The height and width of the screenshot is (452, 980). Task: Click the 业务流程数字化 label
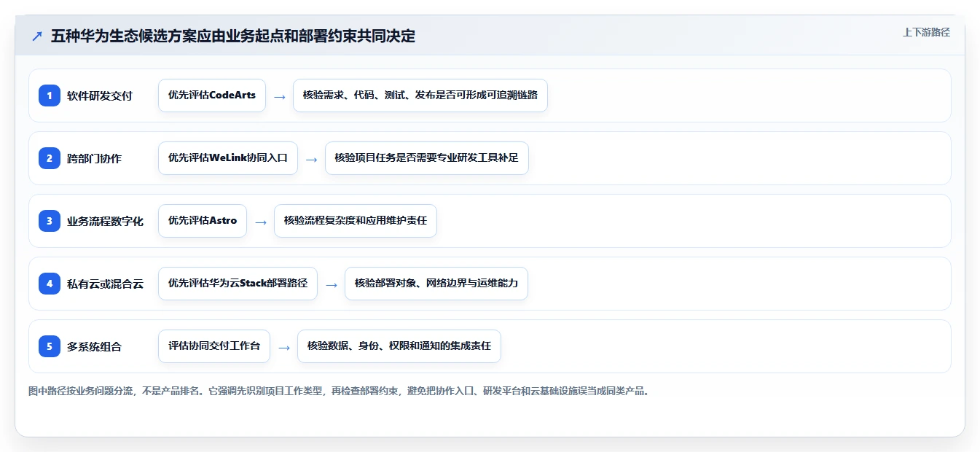click(105, 221)
